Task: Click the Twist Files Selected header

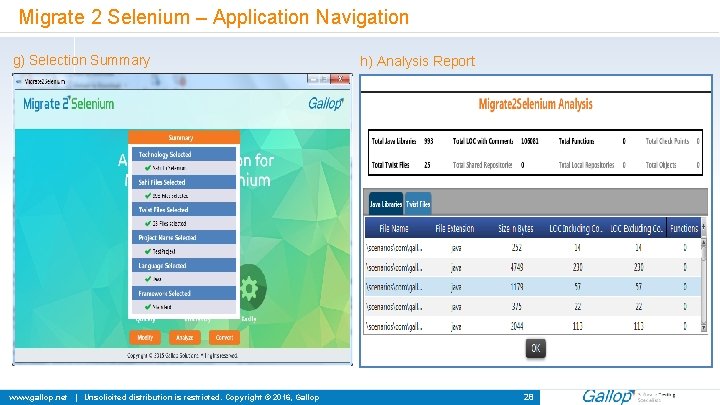Action: pos(184,210)
